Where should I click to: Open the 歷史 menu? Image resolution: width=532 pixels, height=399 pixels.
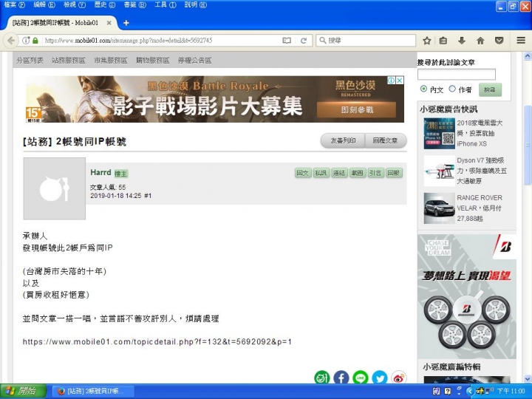[x=105, y=4]
